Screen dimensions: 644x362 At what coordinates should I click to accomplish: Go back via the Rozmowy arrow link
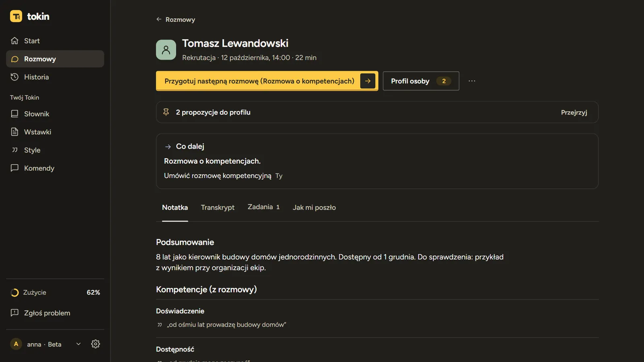click(175, 19)
